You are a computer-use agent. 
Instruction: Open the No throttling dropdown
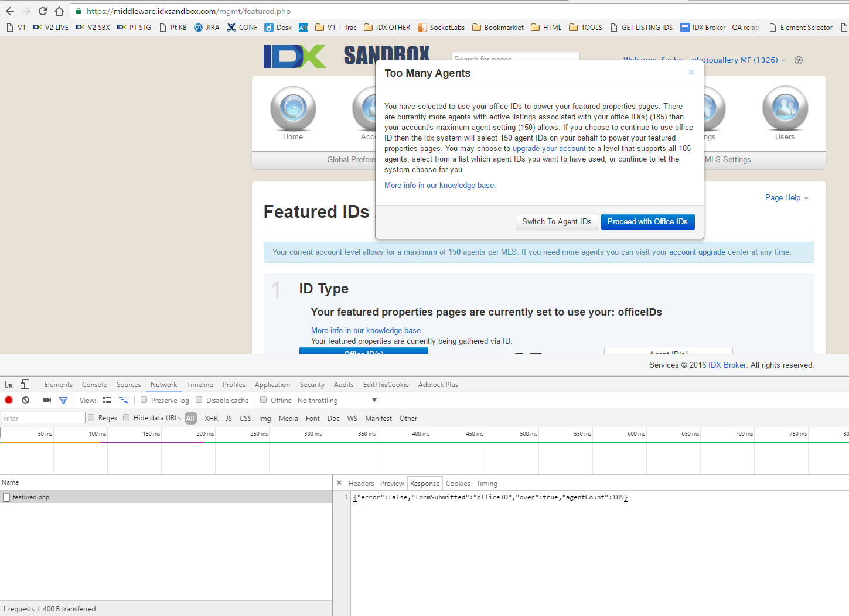(337, 401)
